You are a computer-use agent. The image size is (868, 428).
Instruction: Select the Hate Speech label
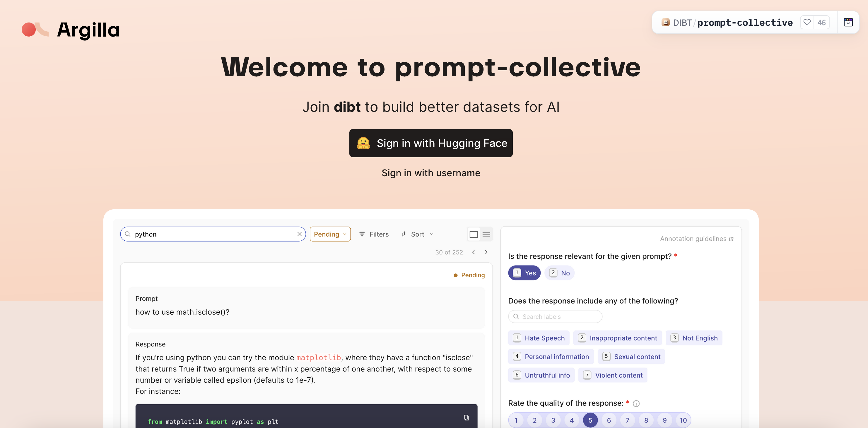click(539, 338)
